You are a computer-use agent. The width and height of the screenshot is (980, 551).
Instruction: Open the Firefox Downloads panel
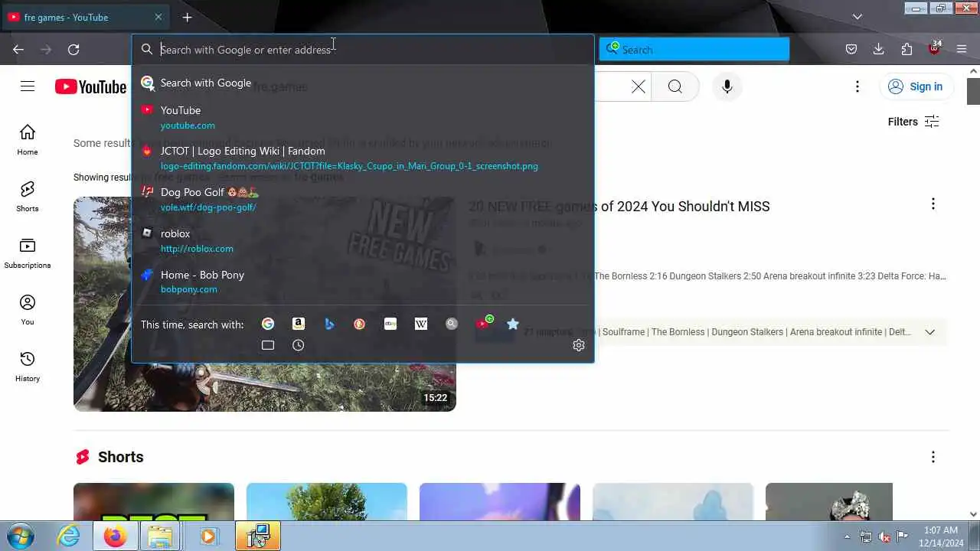click(x=879, y=50)
